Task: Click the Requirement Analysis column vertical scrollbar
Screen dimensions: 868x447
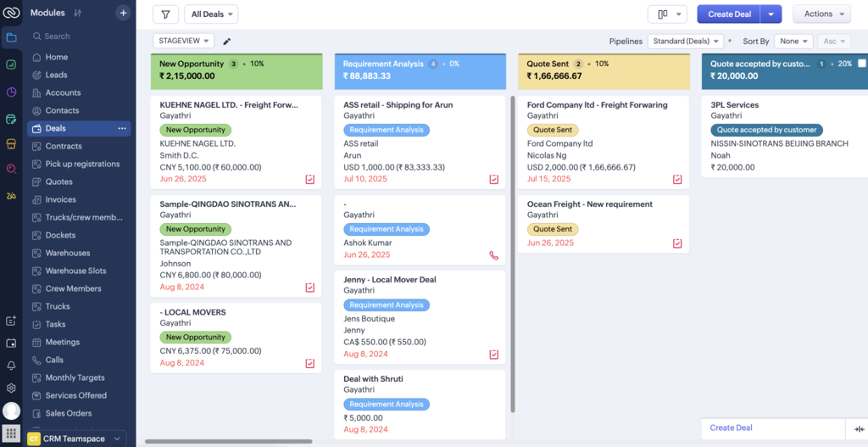Action: point(513,254)
